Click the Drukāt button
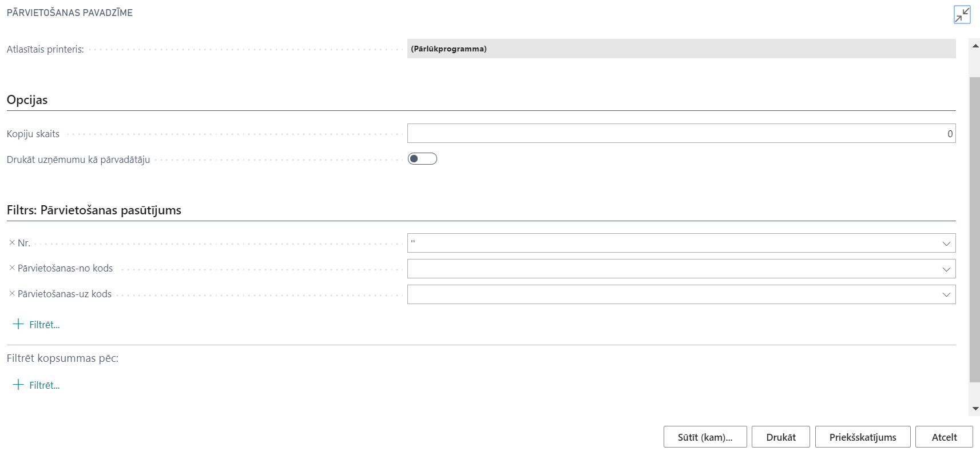980x455 pixels. tap(781, 437)
